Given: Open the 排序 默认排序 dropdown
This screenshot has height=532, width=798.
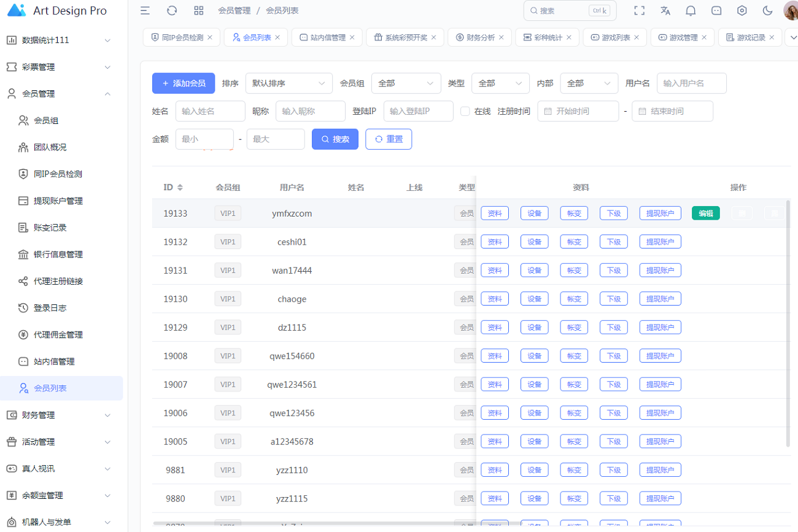Looking at the screenshot, I should [289, 83].
